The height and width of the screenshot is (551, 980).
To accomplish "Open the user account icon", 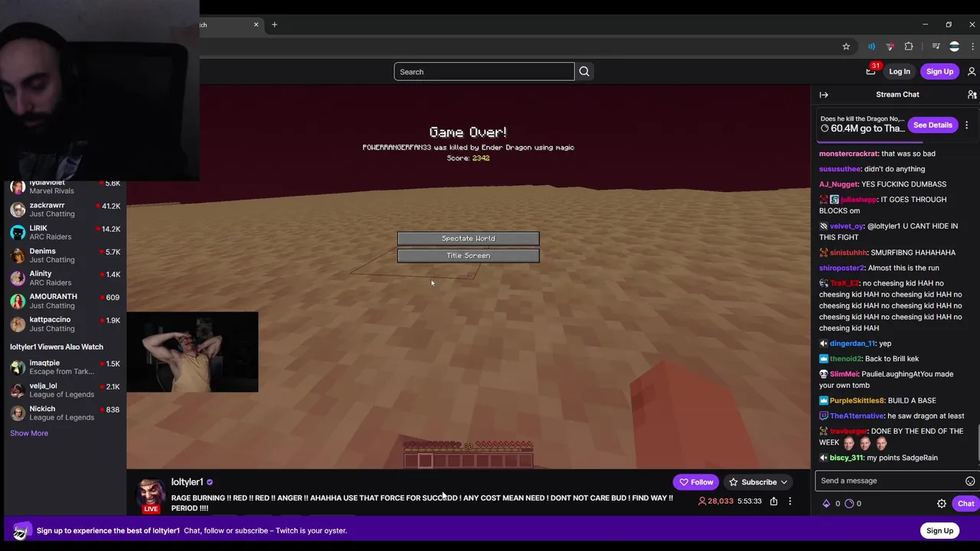I will (x=972, y=72).
